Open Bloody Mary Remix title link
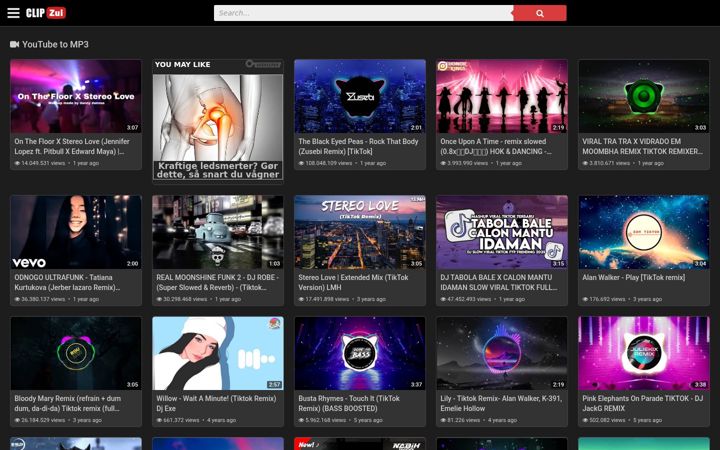The width and height of the screenshot is (720, 450). tap(68, 404)
